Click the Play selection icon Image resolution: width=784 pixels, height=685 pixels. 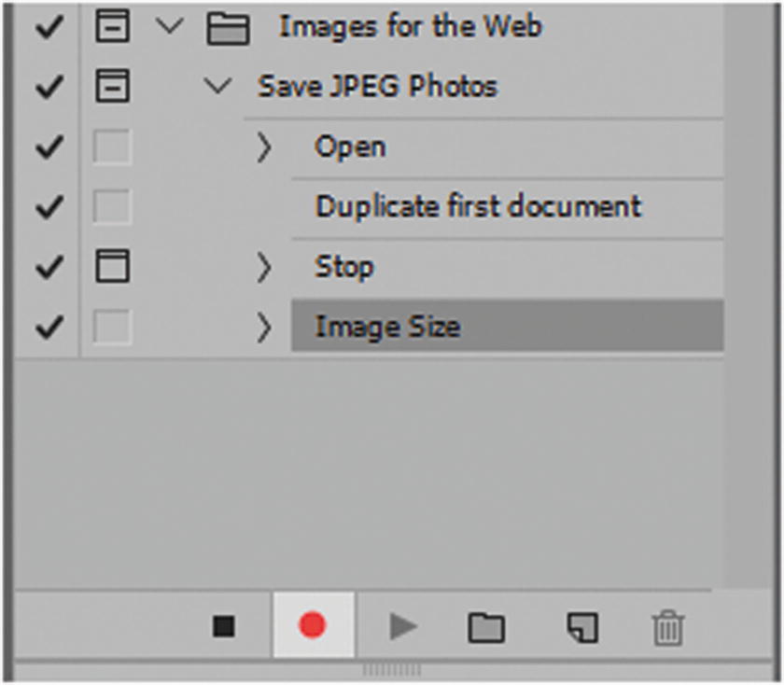point(401,627)
